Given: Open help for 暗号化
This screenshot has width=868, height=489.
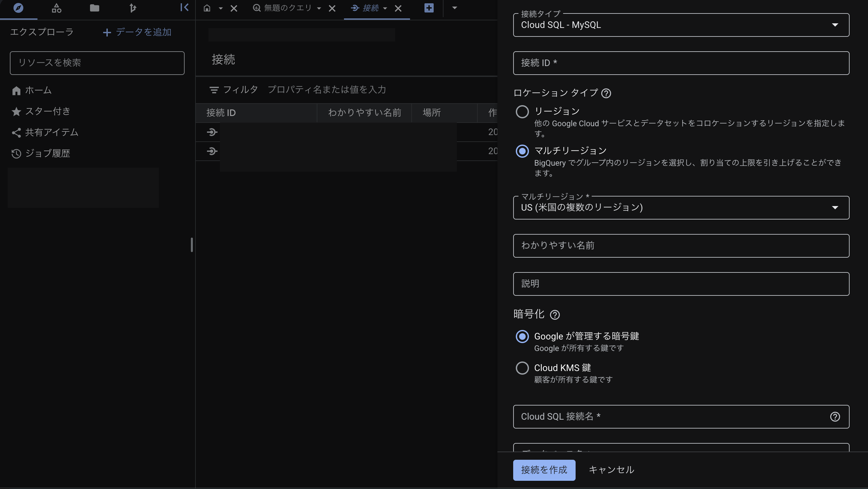Looking at the screenshot, I should click(555, 315).
